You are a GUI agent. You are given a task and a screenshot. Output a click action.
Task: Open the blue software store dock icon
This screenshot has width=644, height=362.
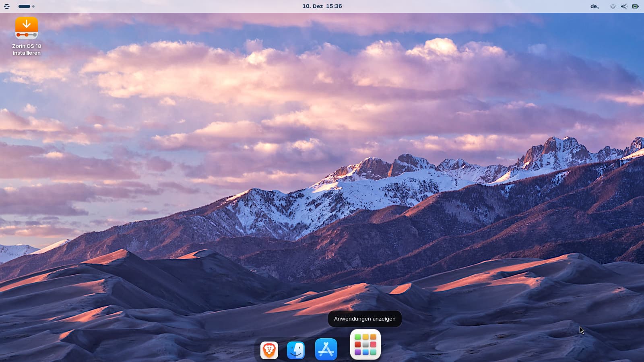(326, 350)
